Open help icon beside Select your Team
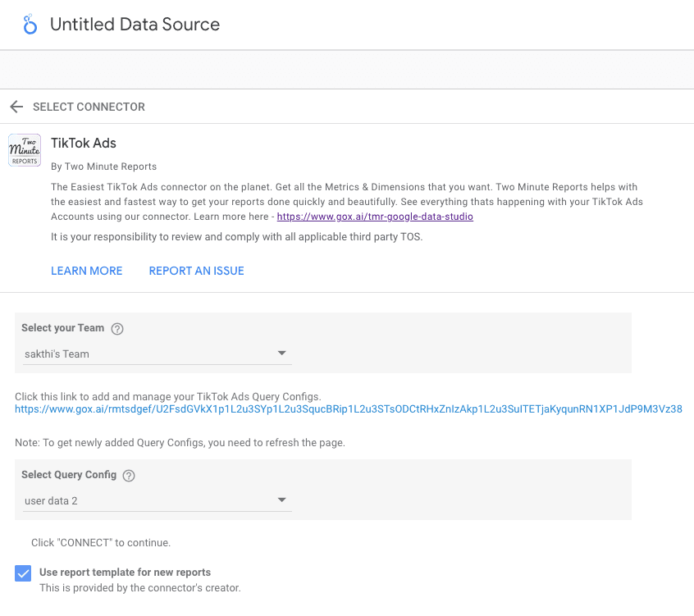The height and width of the screenshot is (616, 694). coord(117,329)
